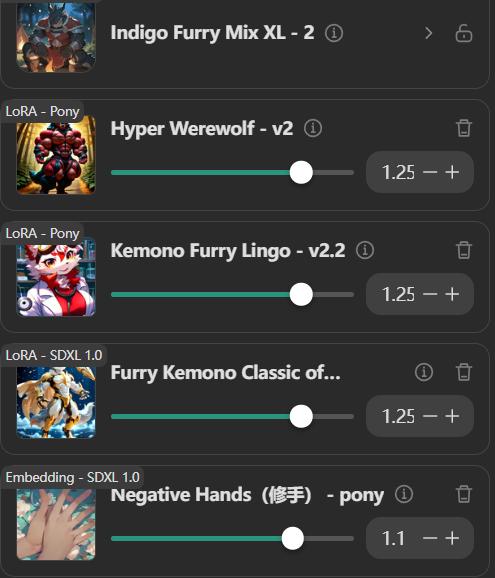Show info for Hyper Werewolf v2
This screenshot has width=495, height=578.
(313, 128)
